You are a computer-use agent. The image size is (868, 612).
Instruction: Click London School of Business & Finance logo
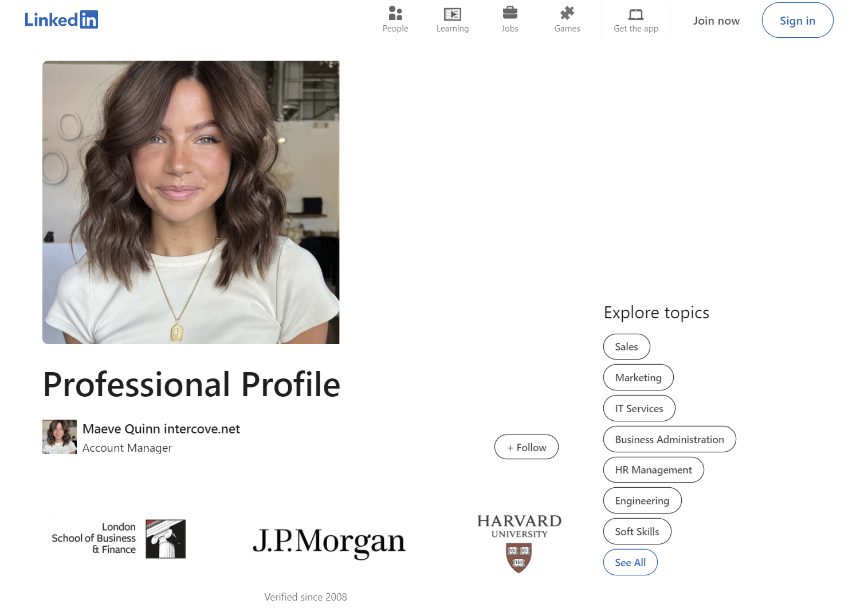click(x=119, y=539)
